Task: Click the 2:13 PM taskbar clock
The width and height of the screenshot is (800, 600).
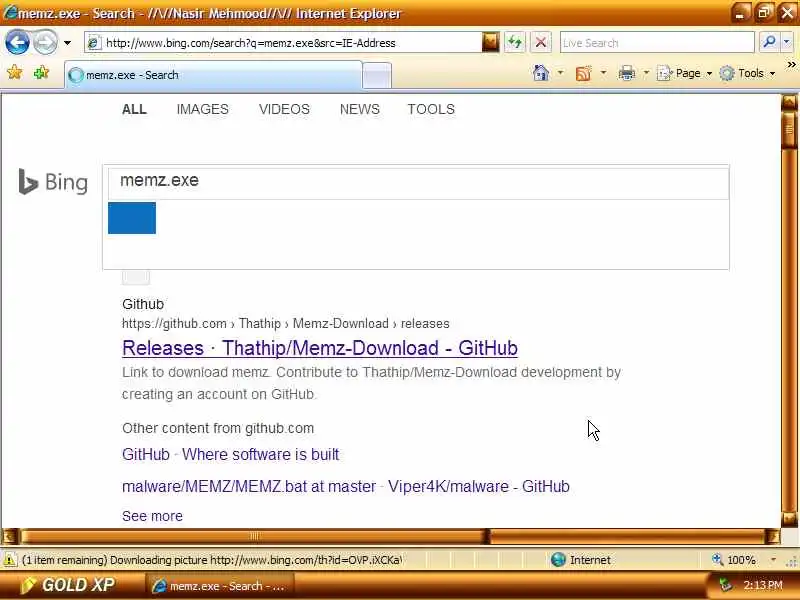Action: click(763, 585)
